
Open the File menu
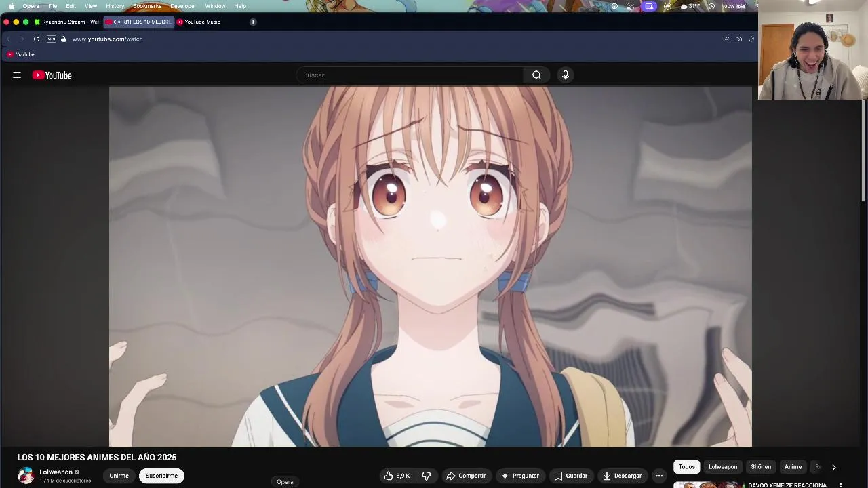(x=52, y=6)
